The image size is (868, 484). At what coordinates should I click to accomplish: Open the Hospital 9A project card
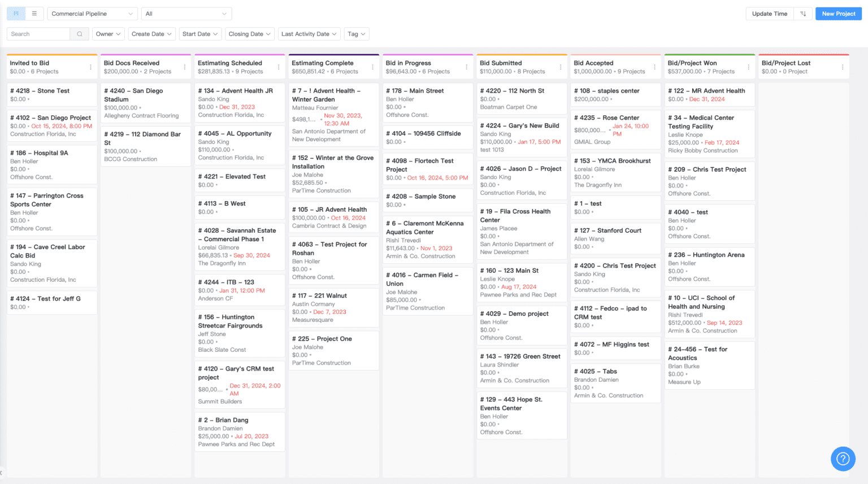click(x=51, y=164)
